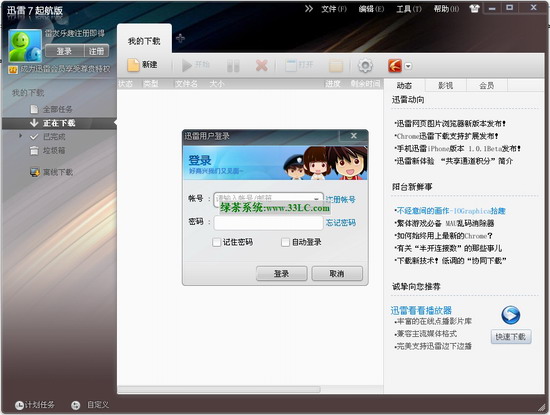Open the 工具(T) menu
Image resolution: width=550 pixels, height=415 pixels.
409,9
